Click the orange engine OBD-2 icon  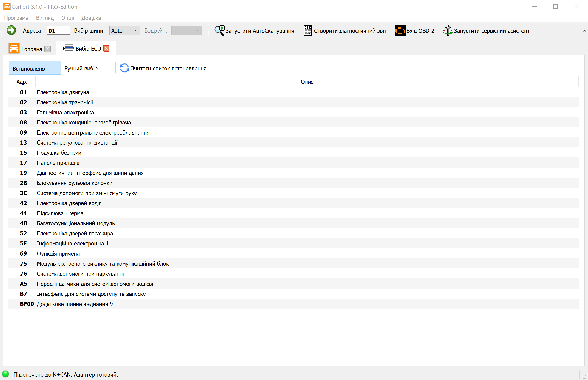(400, 31)
